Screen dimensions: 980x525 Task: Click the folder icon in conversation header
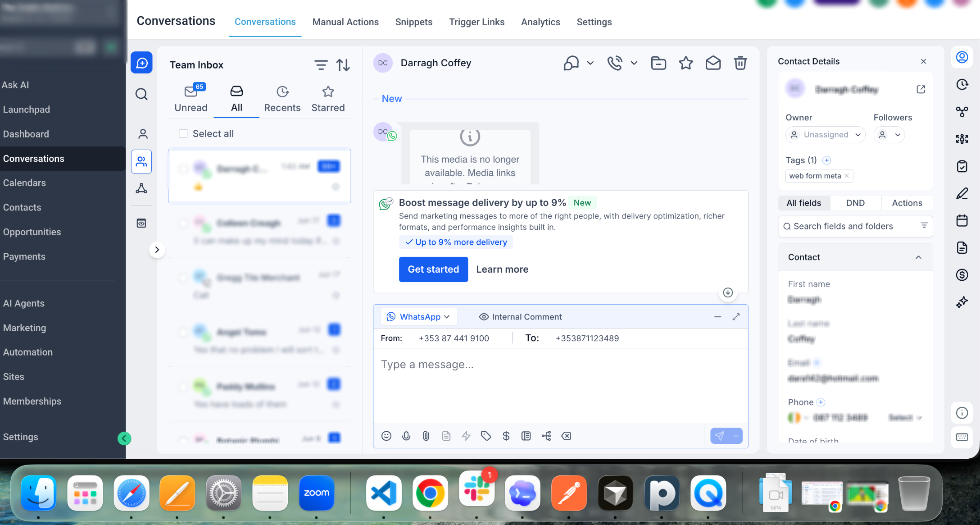658,63
